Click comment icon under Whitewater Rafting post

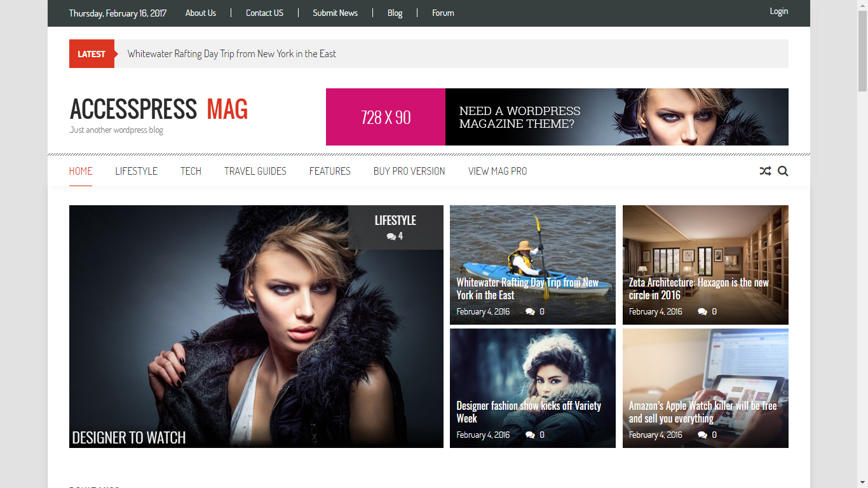[x=530, y=311]
